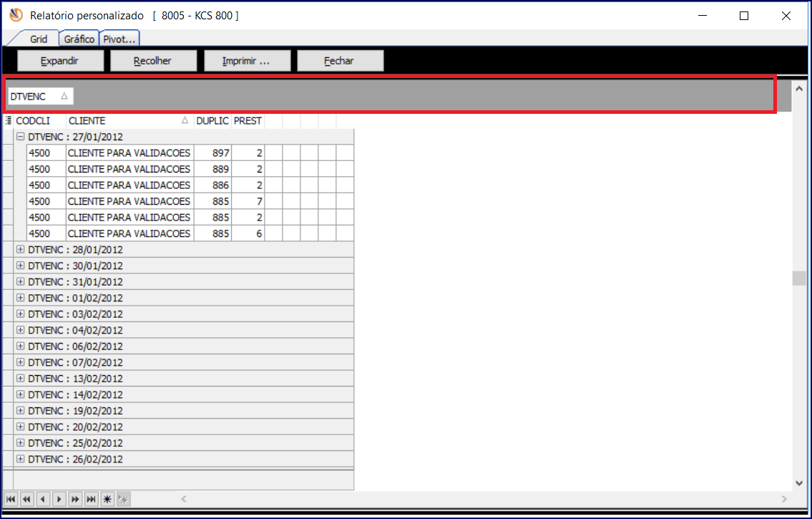
Task: Expand the DTVENC : 07/02/2012 group
Action: pos(20,362)
